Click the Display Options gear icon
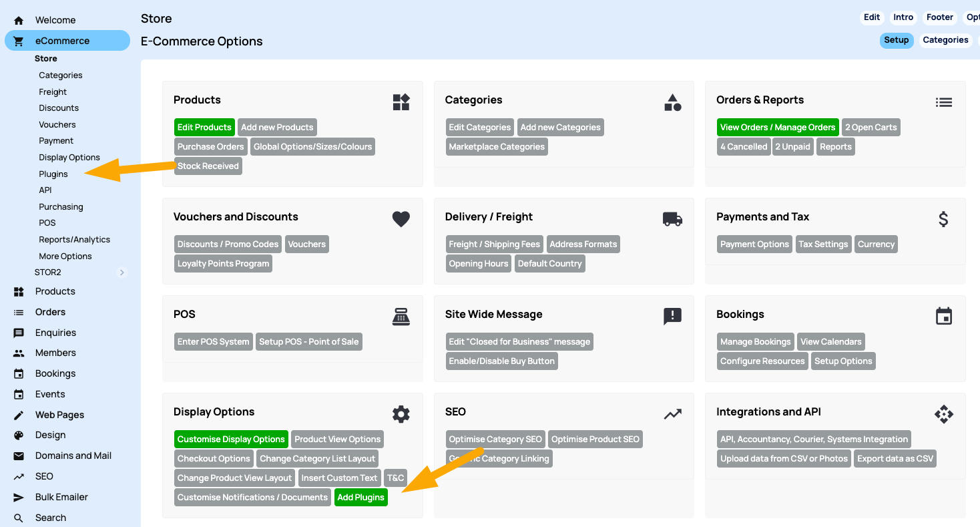980x527 pixels. point(401,414)
